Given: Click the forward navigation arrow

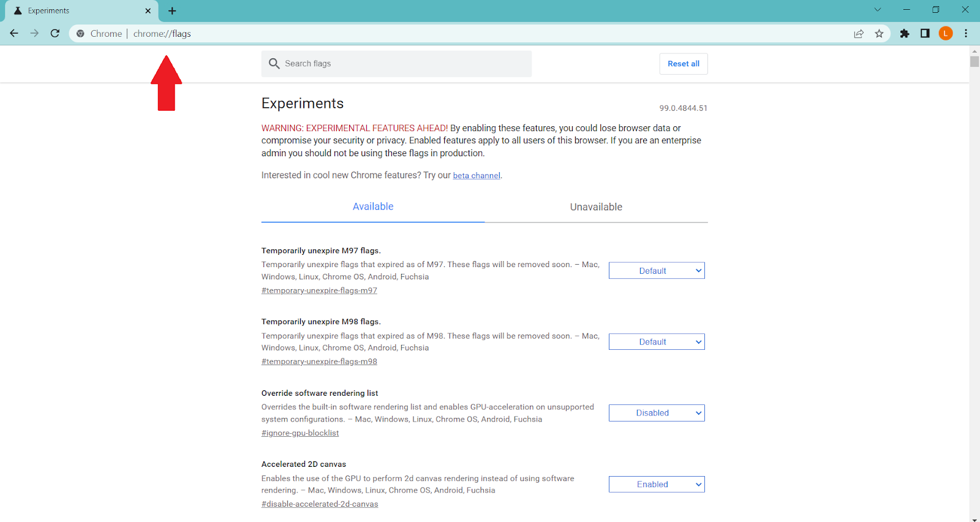Looking at the screenshot, I should tap(34, 34).
